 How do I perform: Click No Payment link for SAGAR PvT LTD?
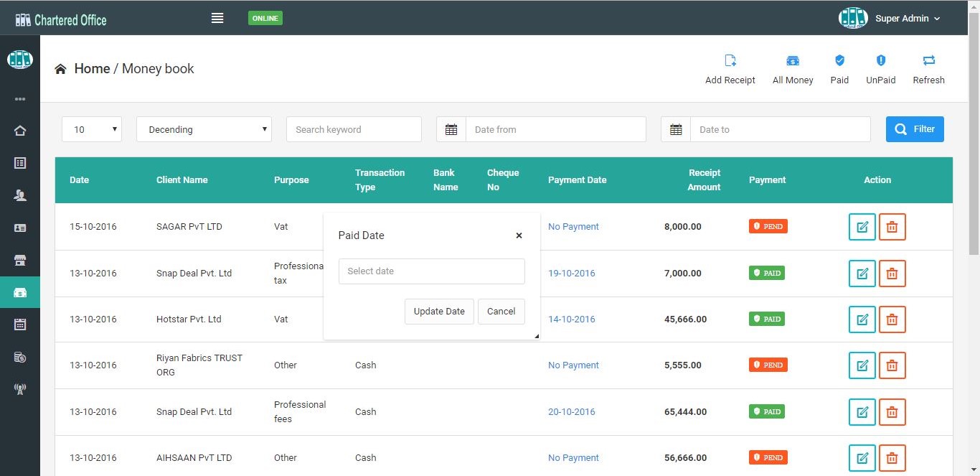coord(573,226)
